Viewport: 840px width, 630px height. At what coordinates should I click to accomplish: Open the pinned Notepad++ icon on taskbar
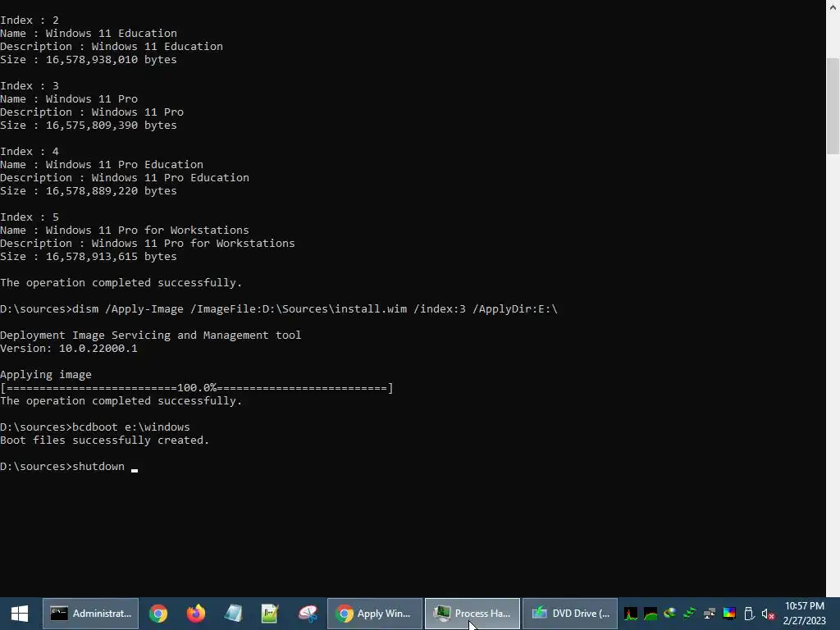[270, 614]
